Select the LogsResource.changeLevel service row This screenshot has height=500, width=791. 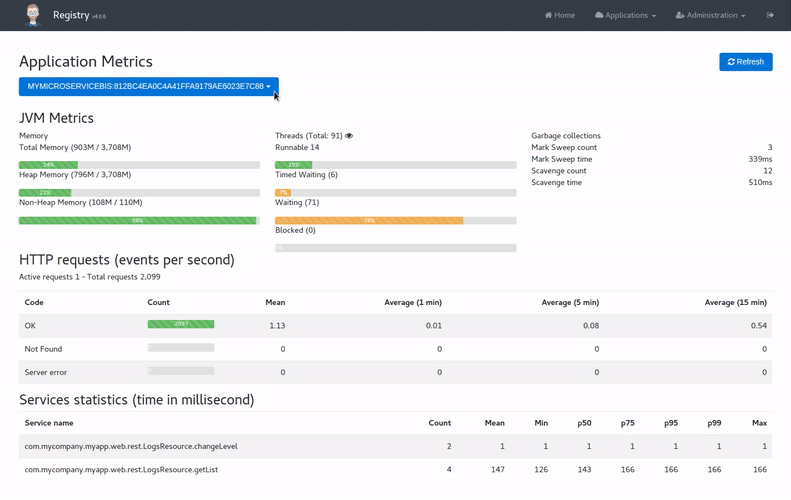(x=131, y=446)
